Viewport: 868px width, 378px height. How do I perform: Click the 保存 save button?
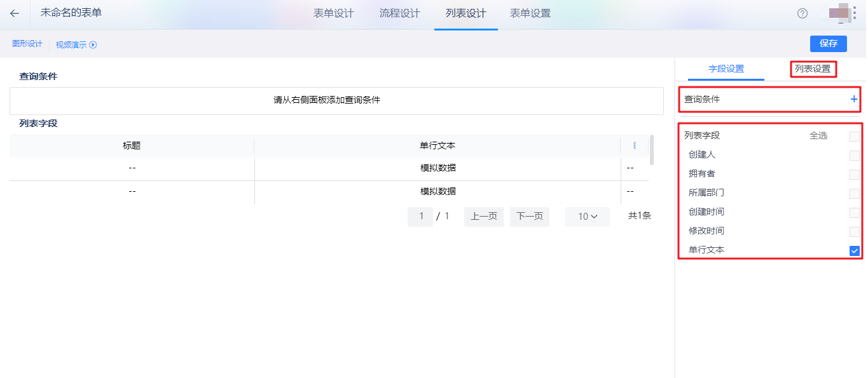(828, 44)
